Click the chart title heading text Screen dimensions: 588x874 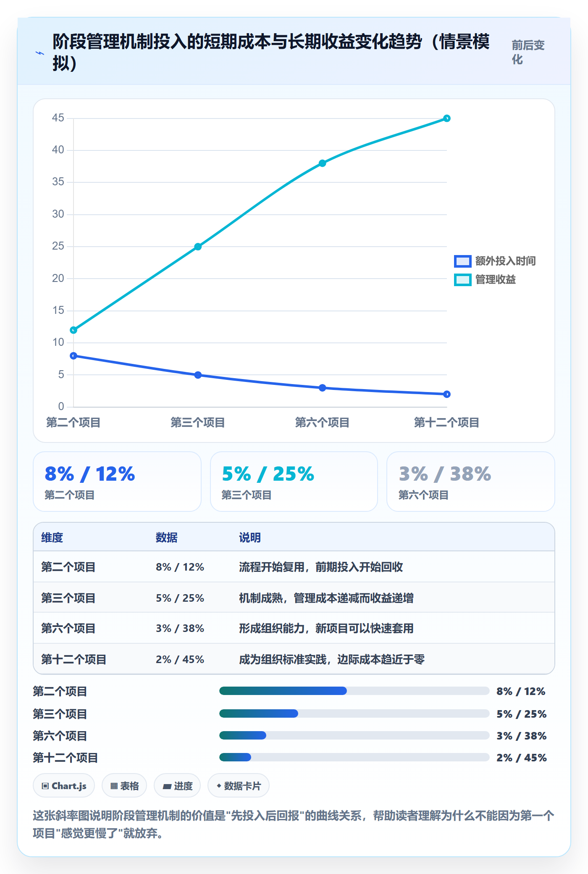click(x=271, y=52)
